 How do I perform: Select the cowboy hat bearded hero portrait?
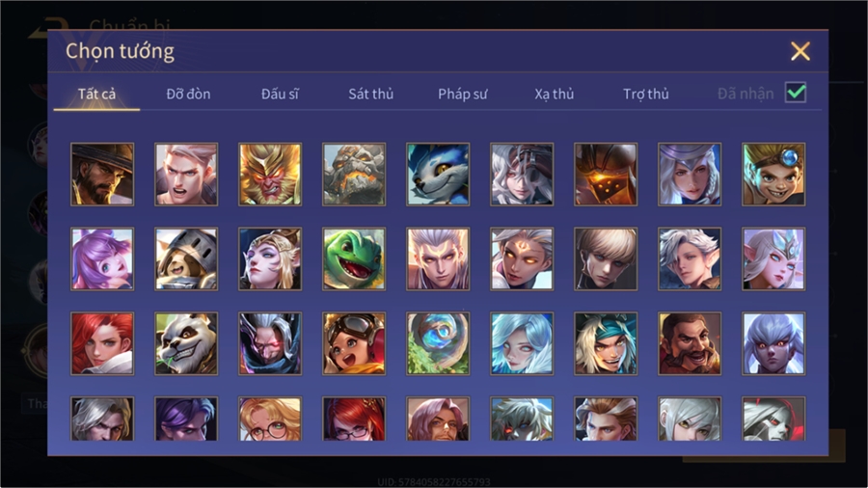pyautogui.click(x=102, y=175)
